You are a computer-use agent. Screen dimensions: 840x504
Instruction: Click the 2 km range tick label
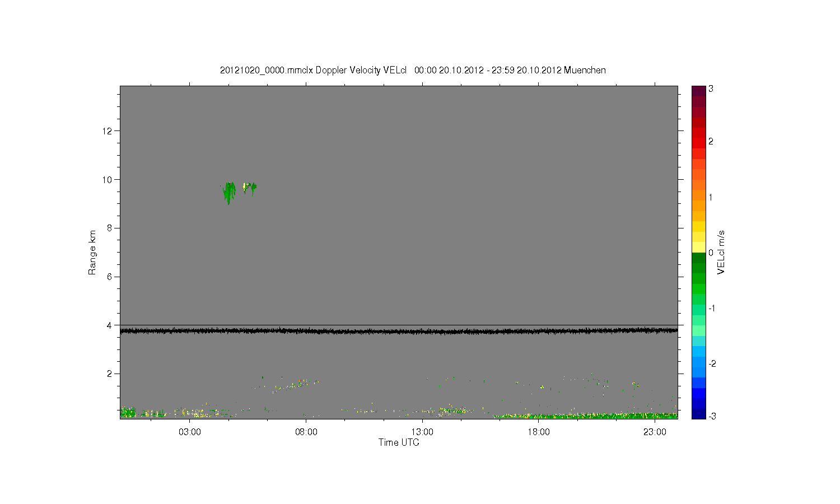pyautogui.click(x=110, y=374)
